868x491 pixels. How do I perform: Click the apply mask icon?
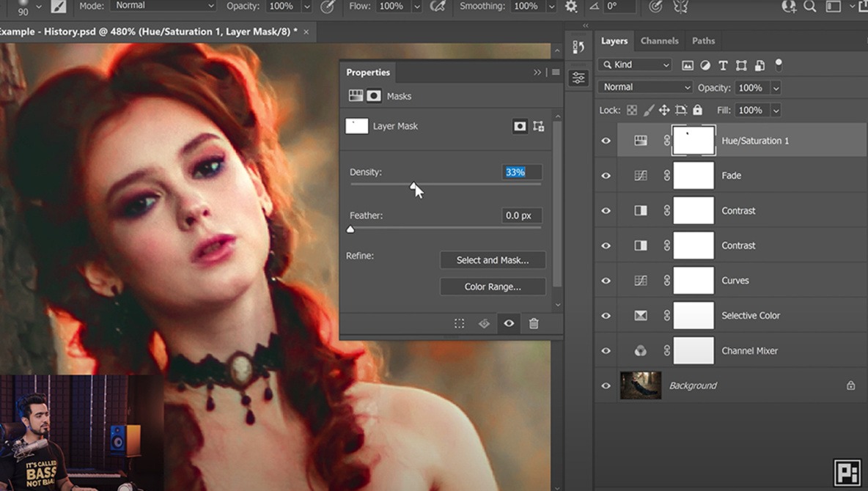(x=484, y=323)
